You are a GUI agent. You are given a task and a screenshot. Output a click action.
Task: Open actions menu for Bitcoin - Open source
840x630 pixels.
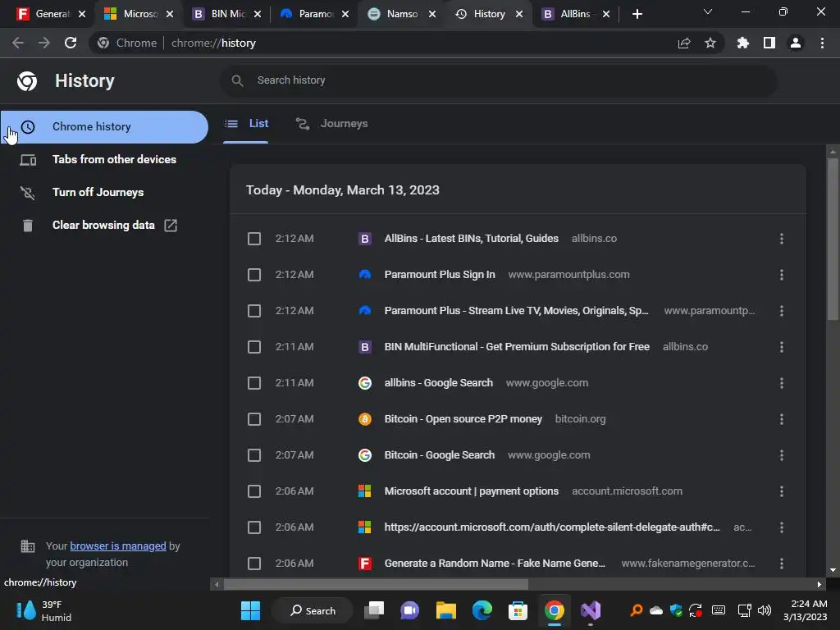782,419
